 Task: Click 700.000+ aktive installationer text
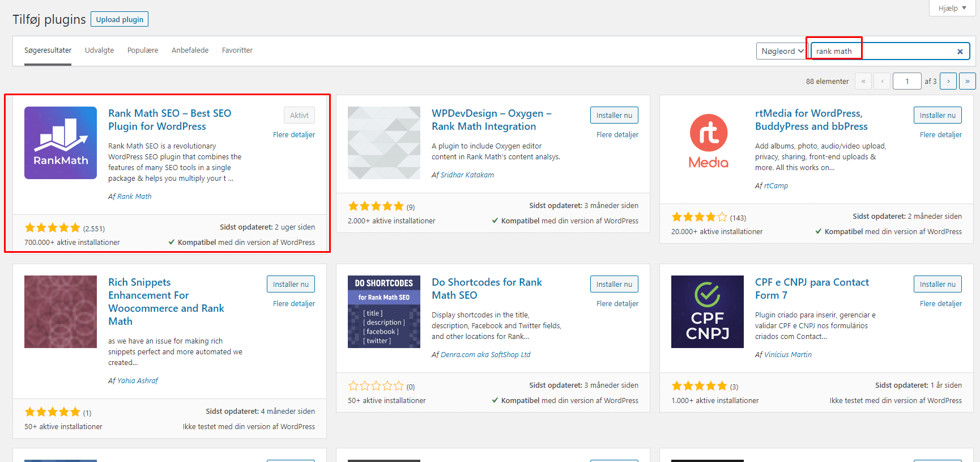click(72, 243)
